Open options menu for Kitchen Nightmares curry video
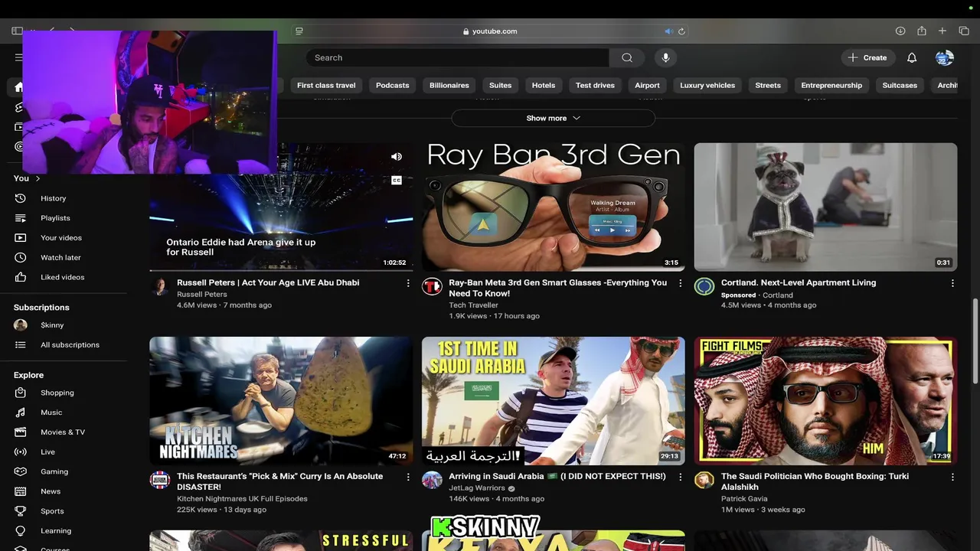The width and height of the screenshot is (980, 551). click(x=408, y=477)
